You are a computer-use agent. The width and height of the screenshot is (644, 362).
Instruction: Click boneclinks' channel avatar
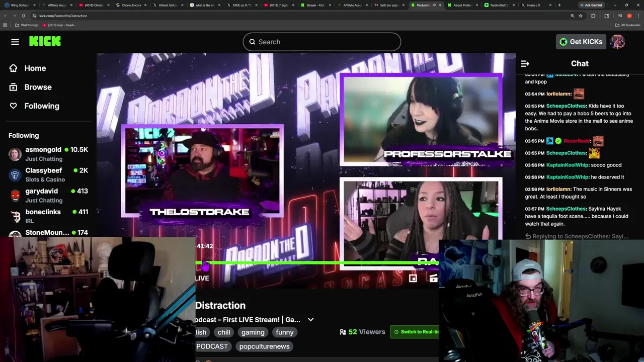15,216
